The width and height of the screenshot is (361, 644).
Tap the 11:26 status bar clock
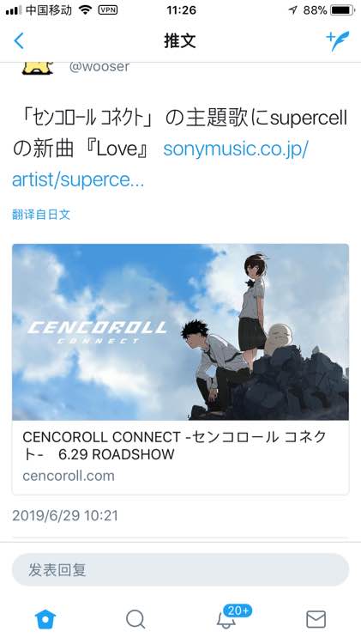tap(181, 10)
